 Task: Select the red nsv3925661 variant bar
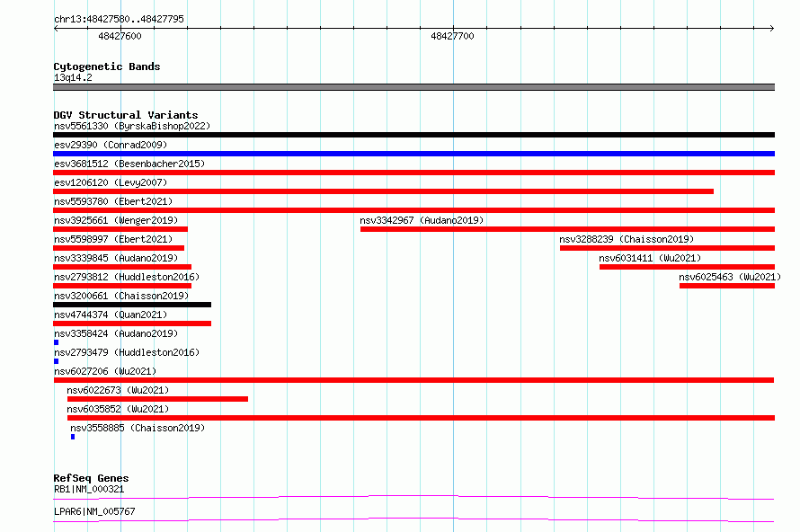tap(120, 229)
